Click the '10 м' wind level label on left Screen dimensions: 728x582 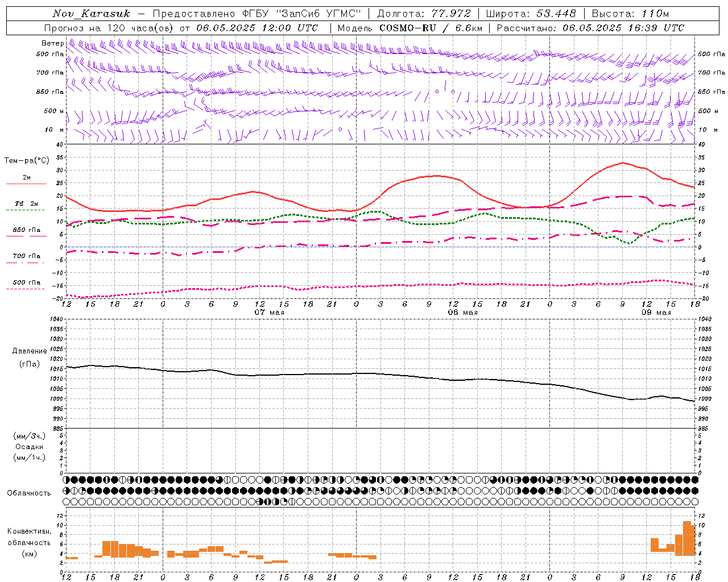(55, 130)
